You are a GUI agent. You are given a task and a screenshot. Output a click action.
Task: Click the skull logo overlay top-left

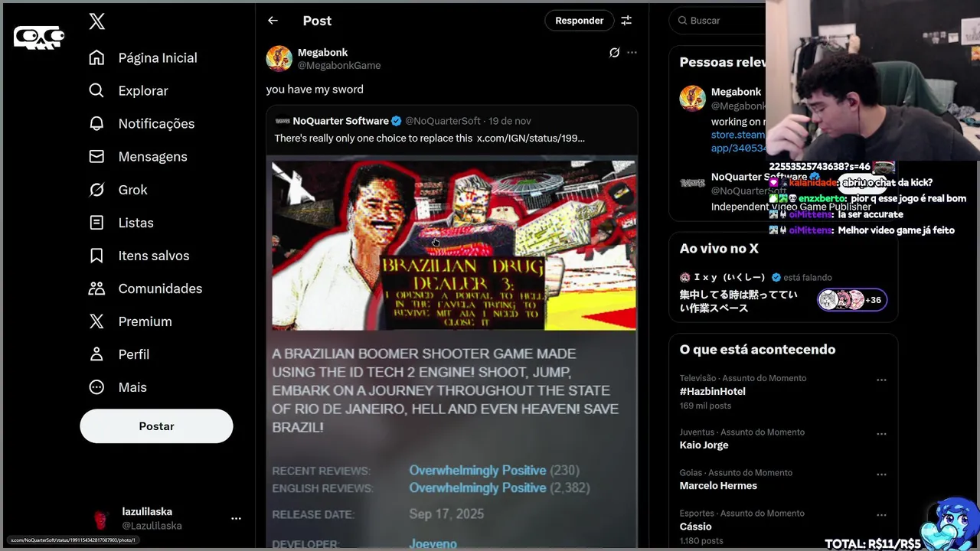[x=38, y=37]
